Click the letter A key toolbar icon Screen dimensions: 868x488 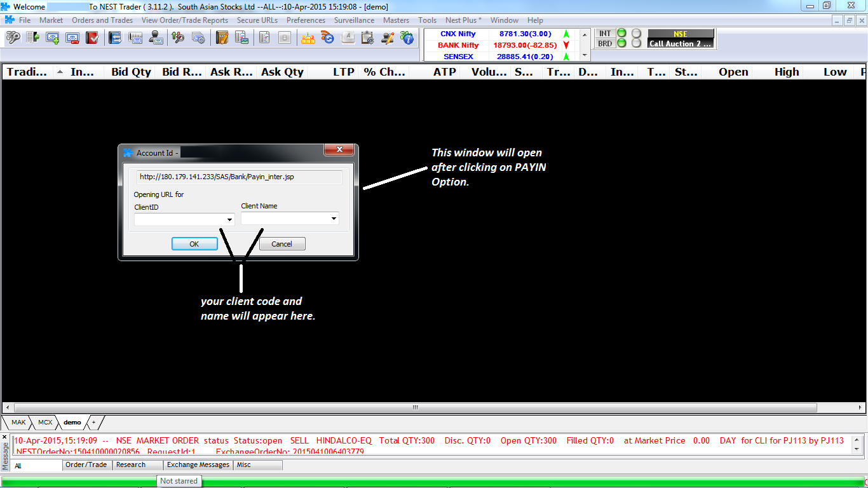click(348, 38)
